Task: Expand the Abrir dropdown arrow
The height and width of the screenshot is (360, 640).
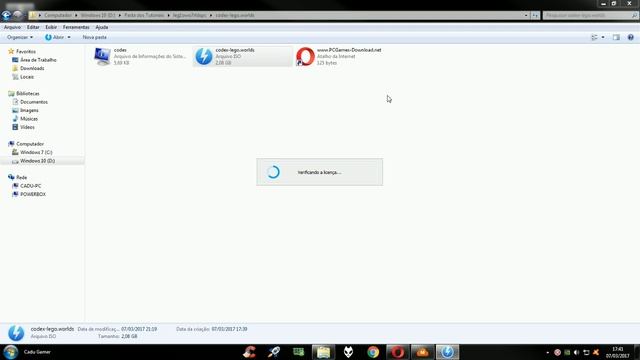Action: click(x=69, y=37)
